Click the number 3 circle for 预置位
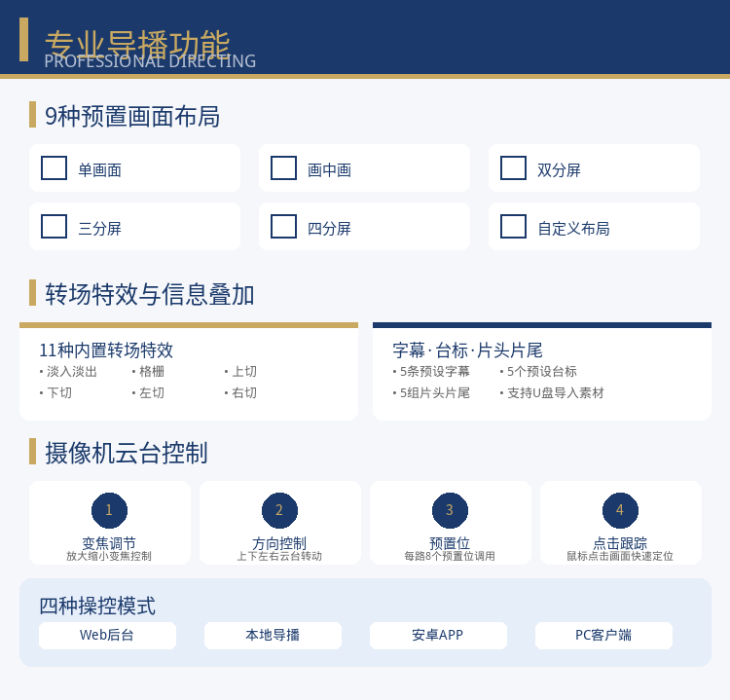The height and width of the screenshot is (700, 730). point(451,510)
